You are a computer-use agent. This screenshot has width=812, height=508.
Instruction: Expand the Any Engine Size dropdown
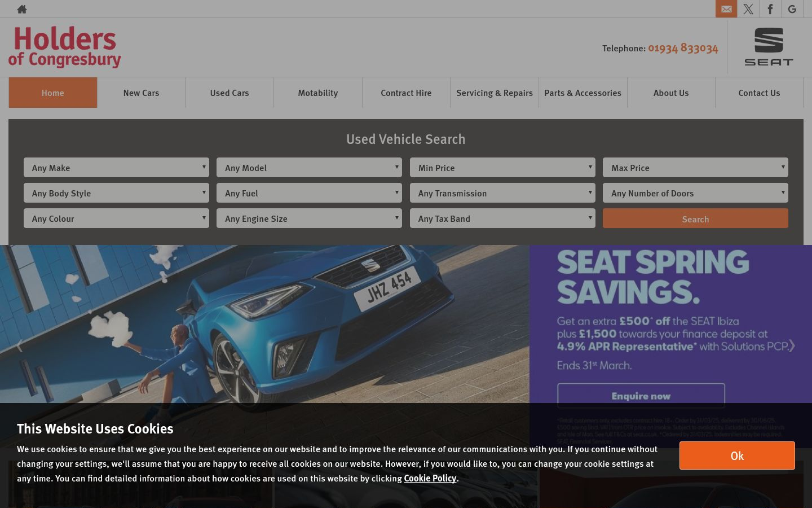point(309,218)
